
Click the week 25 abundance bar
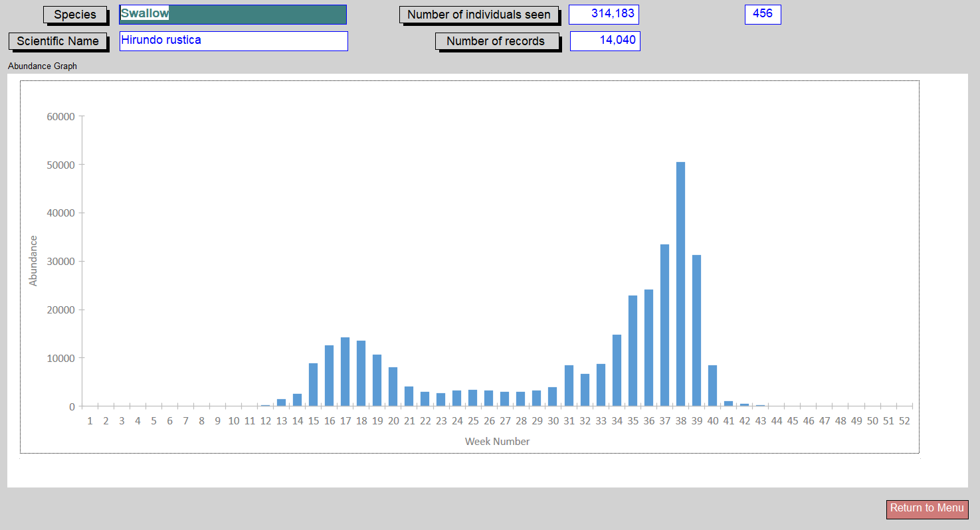pos(472,398)
